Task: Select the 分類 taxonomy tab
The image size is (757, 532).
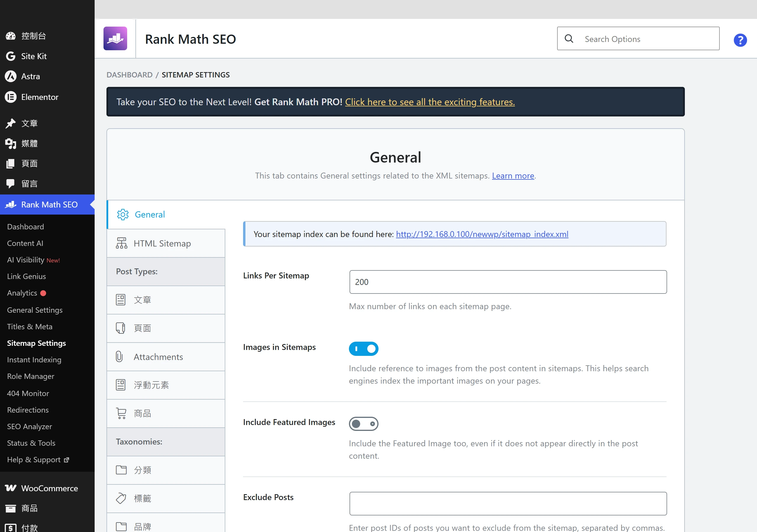Action: [166, 470]
